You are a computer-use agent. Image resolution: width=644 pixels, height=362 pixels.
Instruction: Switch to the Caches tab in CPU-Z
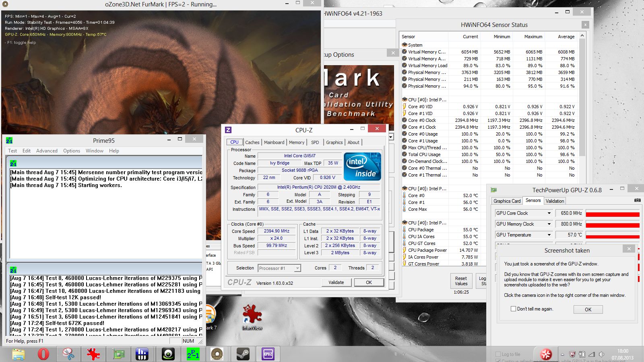click(252, 142)
